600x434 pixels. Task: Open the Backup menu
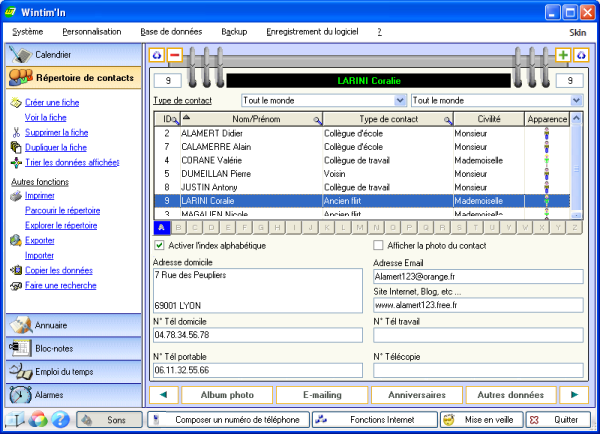(x=234, y=32)
